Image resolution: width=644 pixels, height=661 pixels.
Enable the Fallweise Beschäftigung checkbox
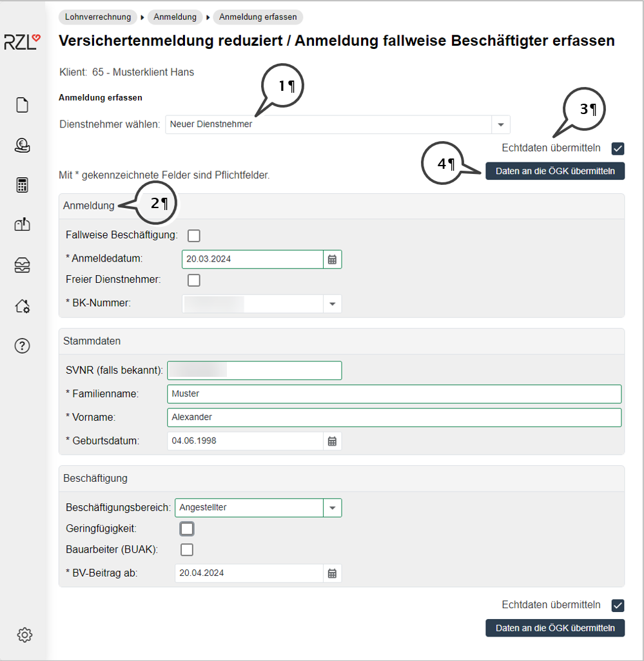coord(193,235)
